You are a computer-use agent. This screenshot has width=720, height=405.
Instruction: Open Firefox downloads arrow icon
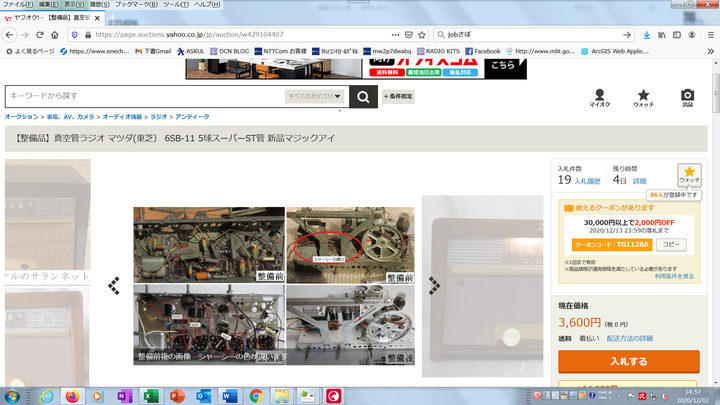click(647, 34)
